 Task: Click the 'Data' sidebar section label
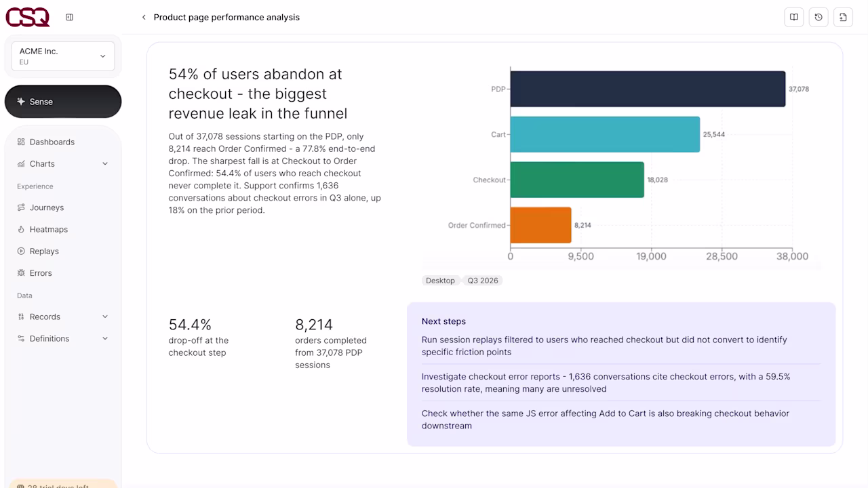[24, 296]
